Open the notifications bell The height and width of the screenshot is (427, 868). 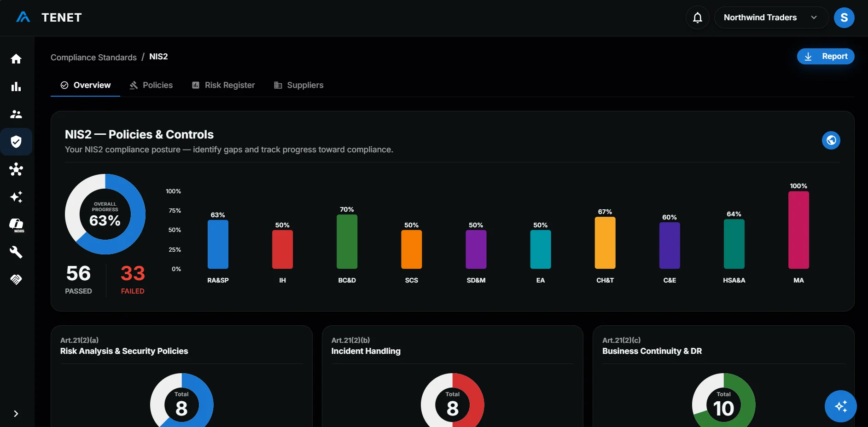[698, 17]
